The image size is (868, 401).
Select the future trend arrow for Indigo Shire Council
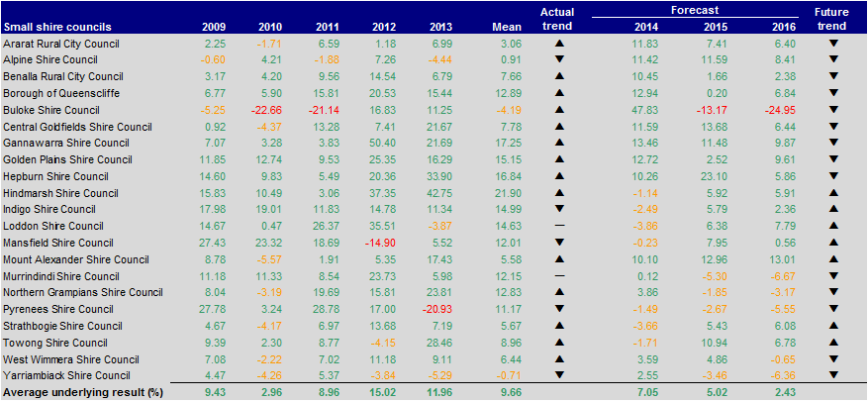[831, 210]
